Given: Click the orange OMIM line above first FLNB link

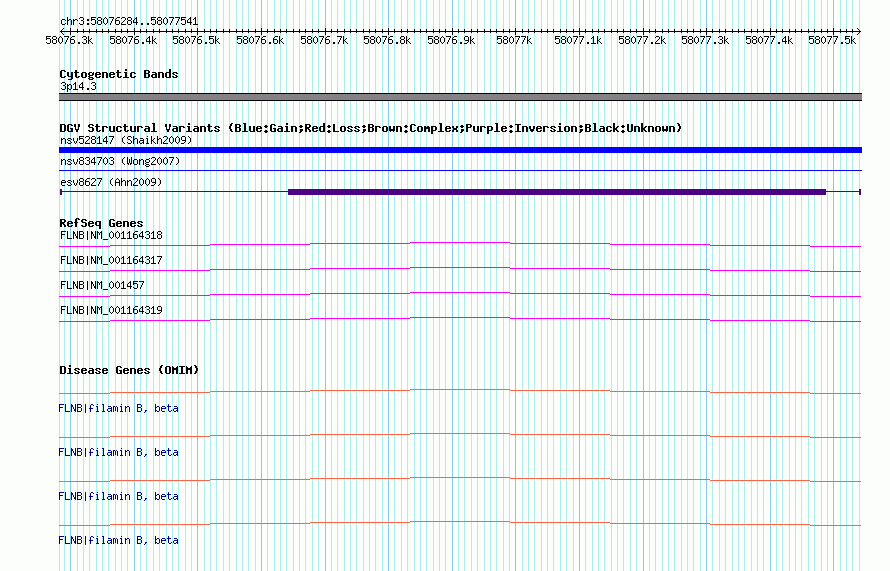Looking at the screenshot, I should click(x=460, y=392).
